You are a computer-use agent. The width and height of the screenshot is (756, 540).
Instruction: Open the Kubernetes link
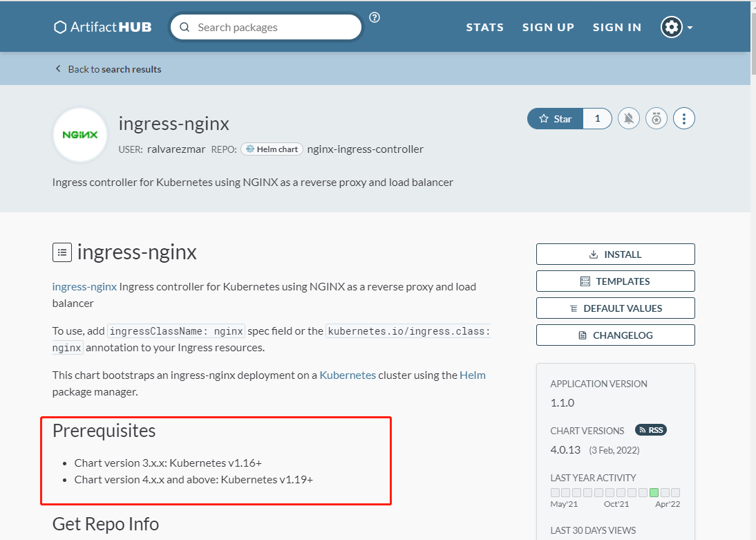pos(348,375)
